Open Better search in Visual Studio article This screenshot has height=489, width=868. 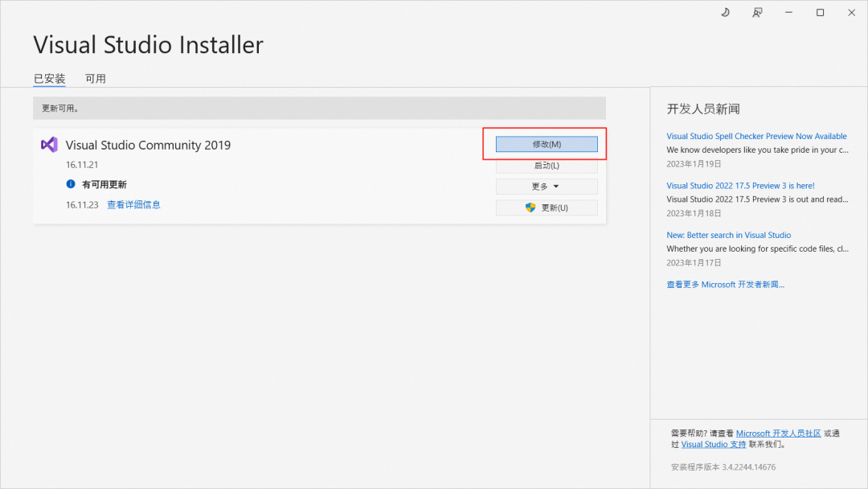coord(728,235)
